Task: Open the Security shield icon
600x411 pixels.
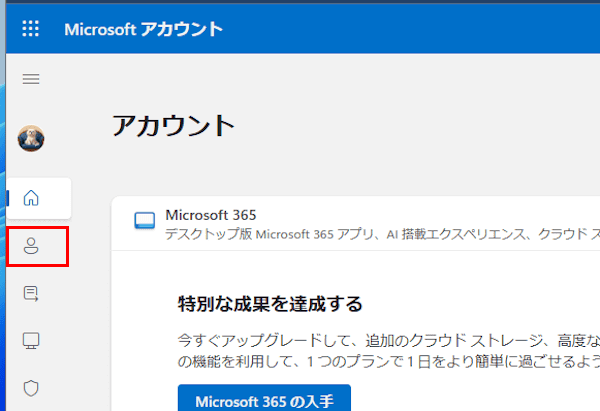Action: coord(31,388)
